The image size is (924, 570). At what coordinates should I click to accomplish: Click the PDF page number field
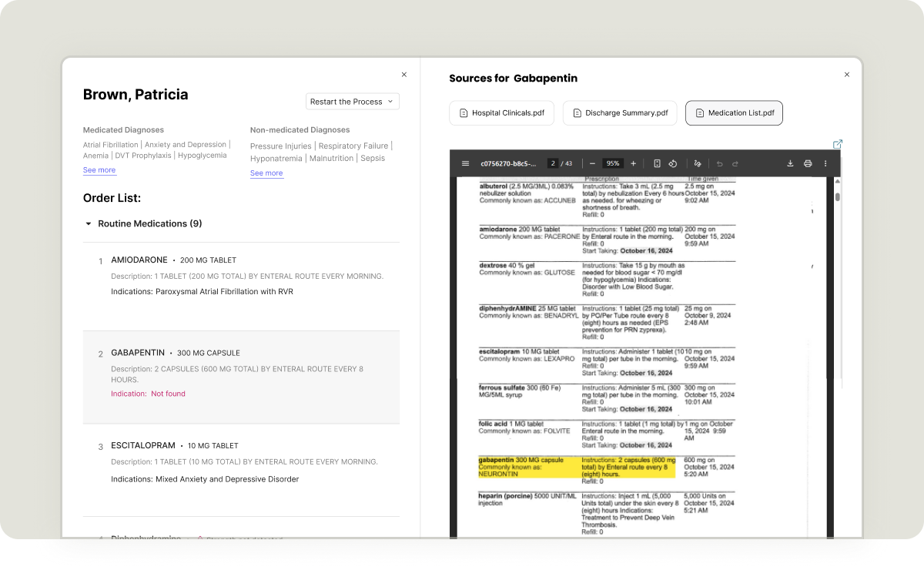553,163
